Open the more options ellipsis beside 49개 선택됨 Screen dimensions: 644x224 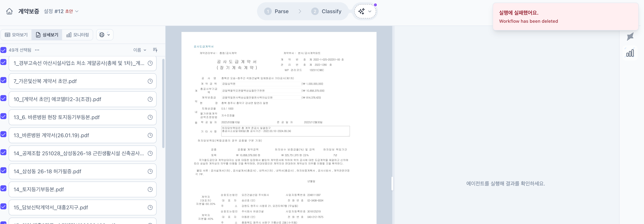pyautogui.click(x=37, y=50)
